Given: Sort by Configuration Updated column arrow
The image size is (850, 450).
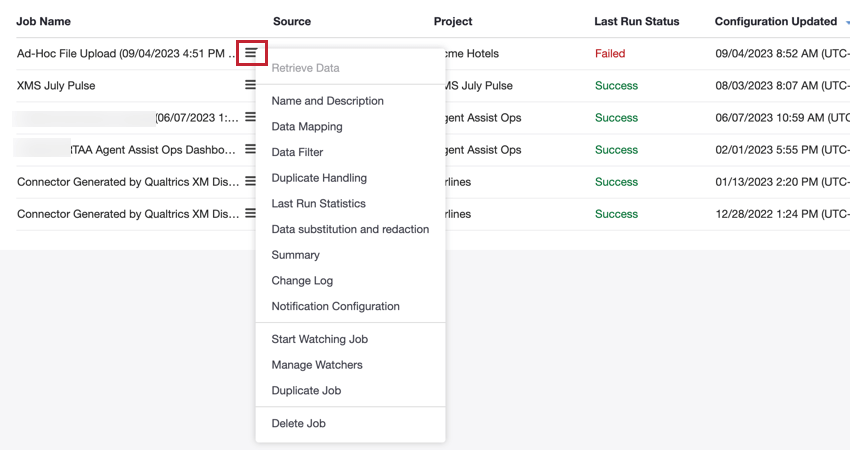Looking at the screenshot, I should tap(847, 22).
